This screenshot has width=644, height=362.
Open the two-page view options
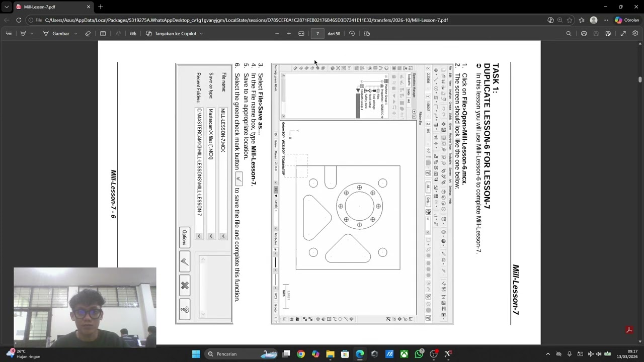pos(367,34)
